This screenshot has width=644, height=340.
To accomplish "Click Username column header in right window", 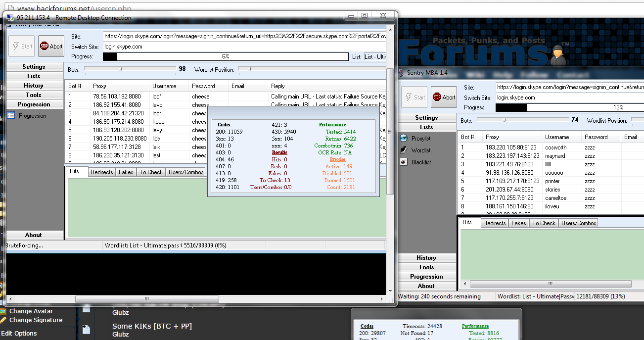I will [561, 137].
